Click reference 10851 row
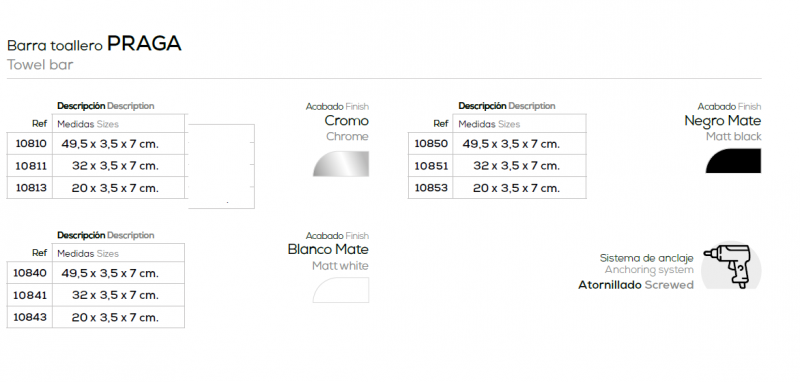The width and height of the screenshot is (800, 382). coord(497,166)
